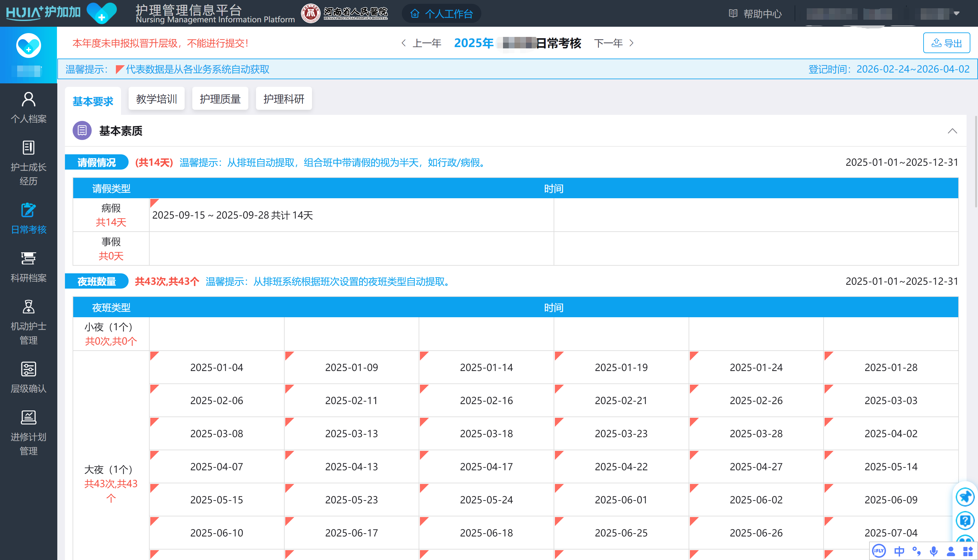The height and width of the screenshot is (560, 978).
Task: Open the 个人档案 sidebar icon
Action: click(28, 107)
